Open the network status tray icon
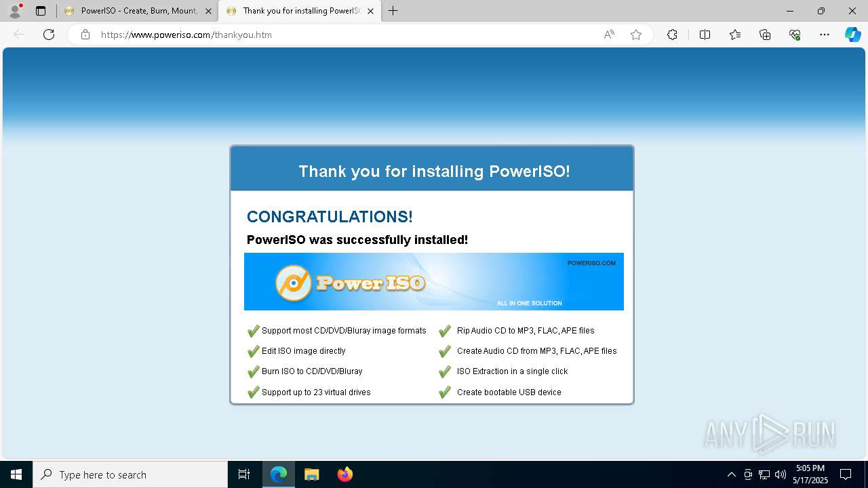The image size is (868, 488). 764,474
